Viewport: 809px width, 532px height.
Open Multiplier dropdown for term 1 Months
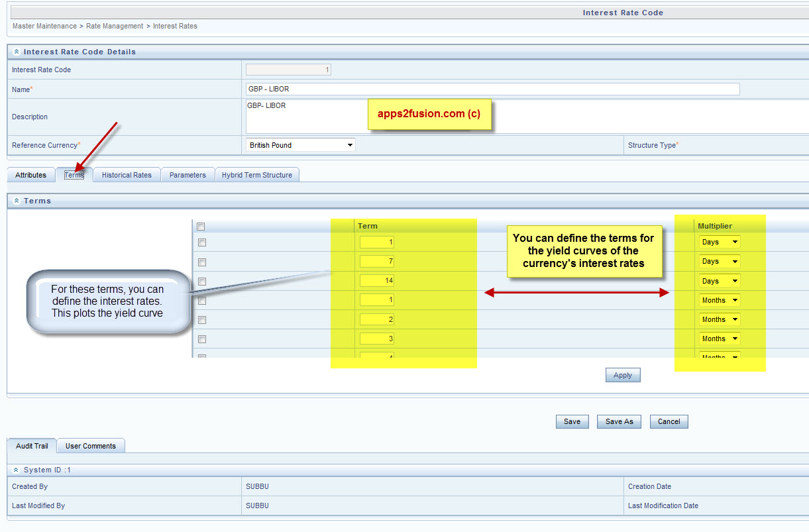tap(720, 300)
